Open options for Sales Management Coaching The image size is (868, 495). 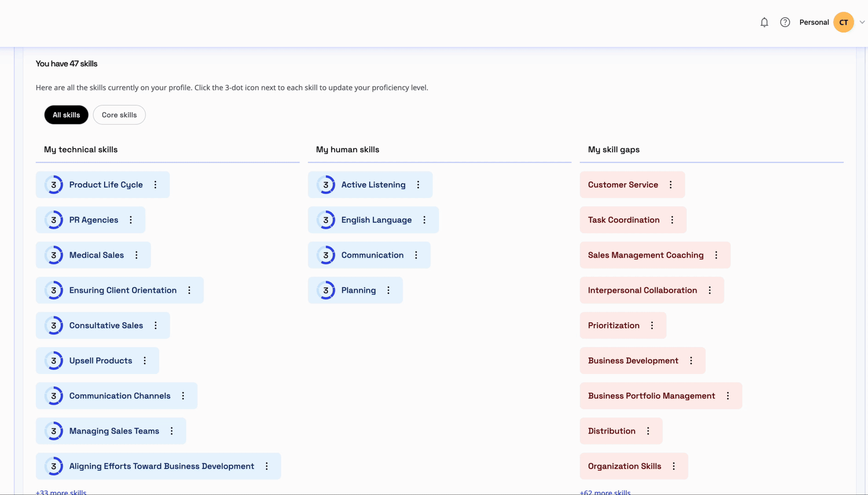pos(716,255)
